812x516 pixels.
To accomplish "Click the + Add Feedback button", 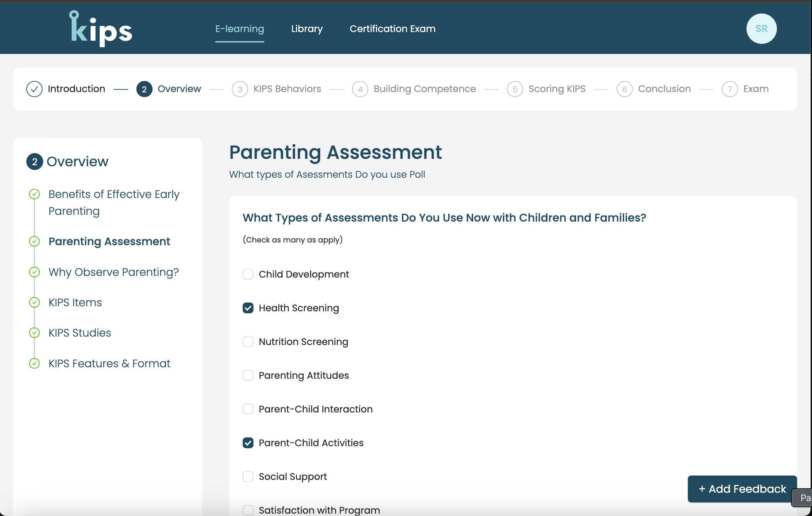I will pyautogui.click(x=742, y=489).
